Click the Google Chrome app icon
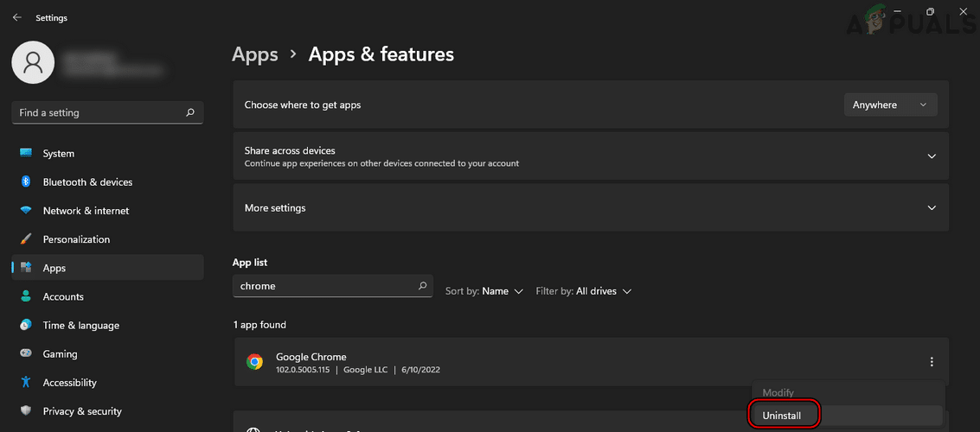The width and height of the screenshot is (980, 432). point(254,362)
